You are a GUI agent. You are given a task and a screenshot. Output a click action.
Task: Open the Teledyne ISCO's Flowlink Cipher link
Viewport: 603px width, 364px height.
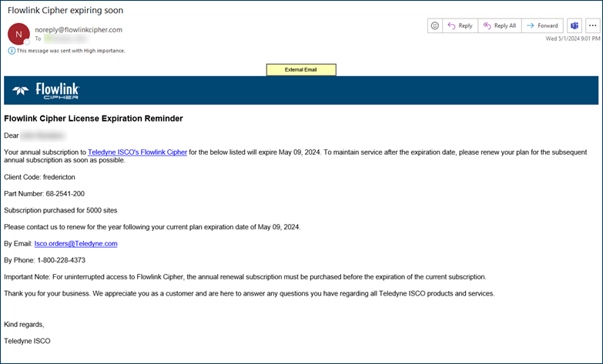click(x=137, y=152)
